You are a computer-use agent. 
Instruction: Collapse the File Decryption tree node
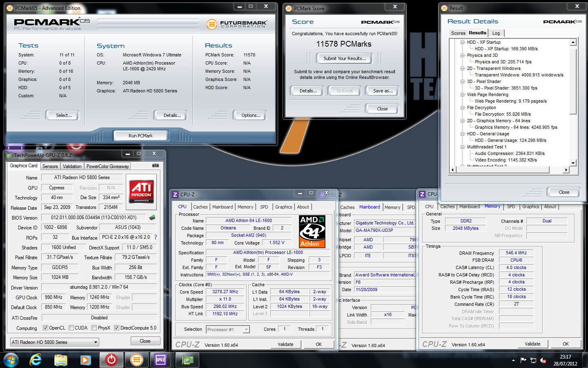click(463, 108)
